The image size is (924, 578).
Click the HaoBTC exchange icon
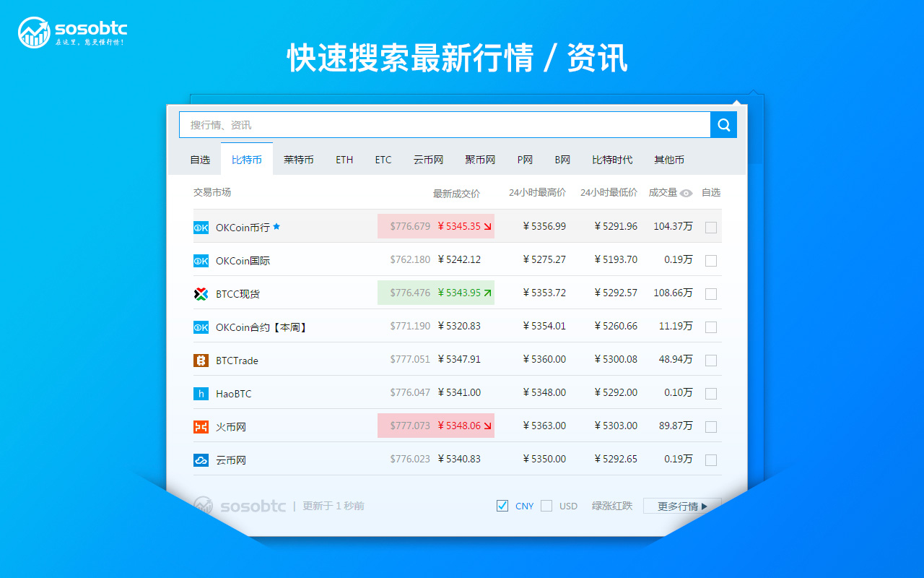[201, 394]
